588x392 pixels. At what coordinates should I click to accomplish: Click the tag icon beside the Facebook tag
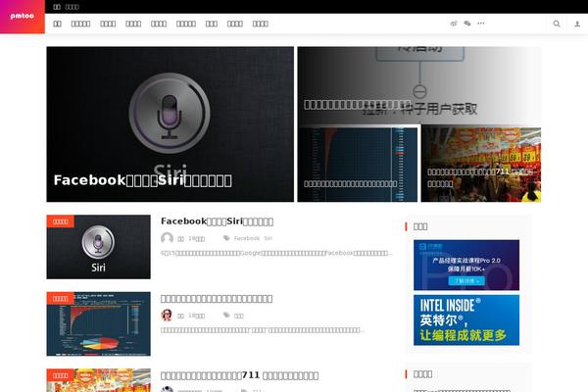226,238
